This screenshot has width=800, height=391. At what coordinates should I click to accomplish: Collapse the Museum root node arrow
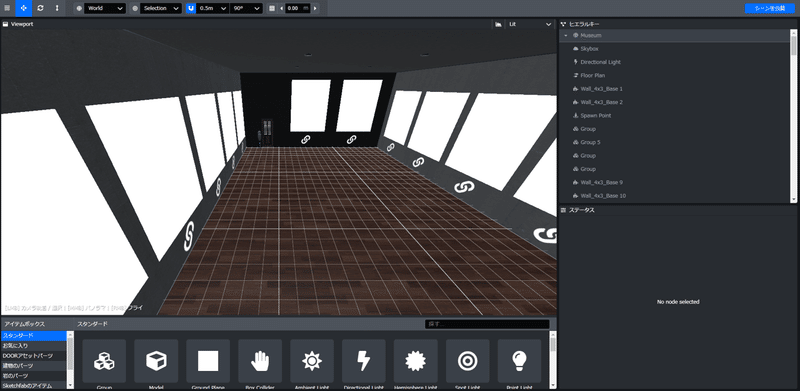(x=566, y=36)
